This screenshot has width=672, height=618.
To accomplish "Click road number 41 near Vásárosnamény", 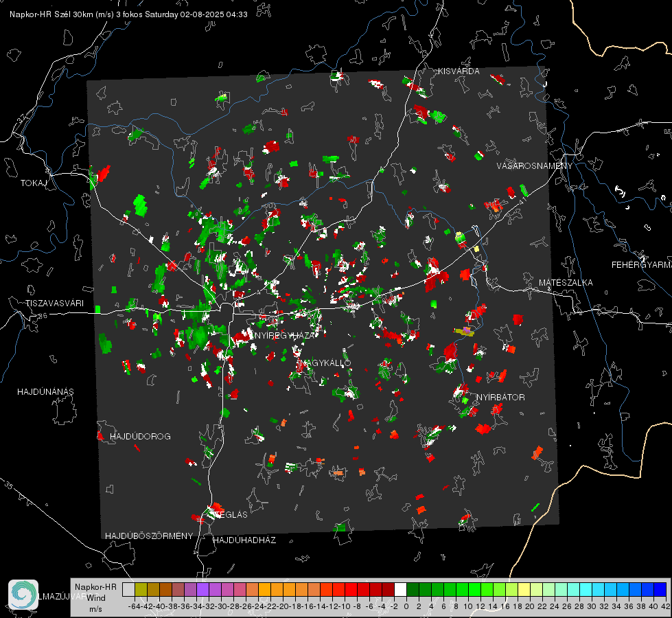I will (522, 200).
